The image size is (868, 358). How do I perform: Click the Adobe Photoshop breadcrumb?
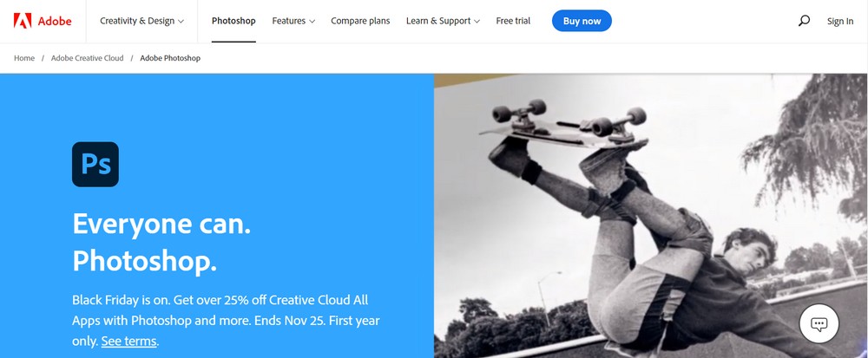[170, 58]
